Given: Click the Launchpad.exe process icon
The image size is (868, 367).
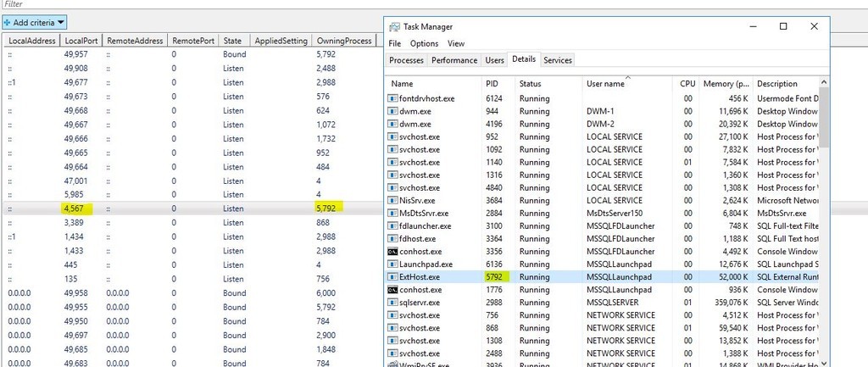Looking at the screenshot, I should click(x=392, y=264).
